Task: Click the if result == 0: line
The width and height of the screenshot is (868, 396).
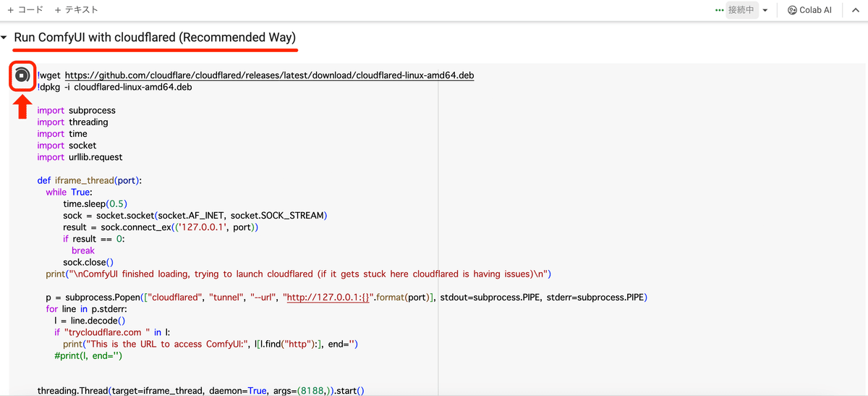Action: 93,239
